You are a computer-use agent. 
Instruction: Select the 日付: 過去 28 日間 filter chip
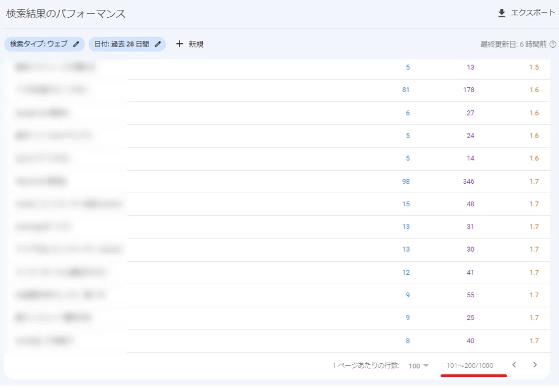(127, 44)
